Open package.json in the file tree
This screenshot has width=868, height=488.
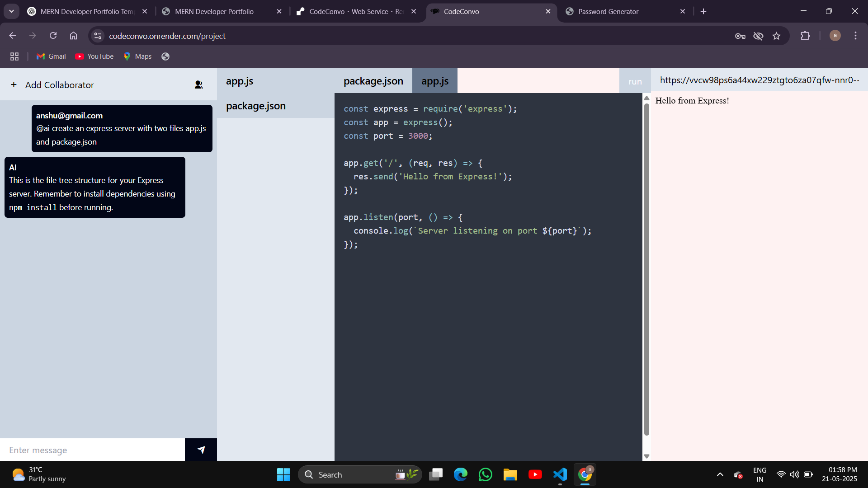tap(256, 106)
